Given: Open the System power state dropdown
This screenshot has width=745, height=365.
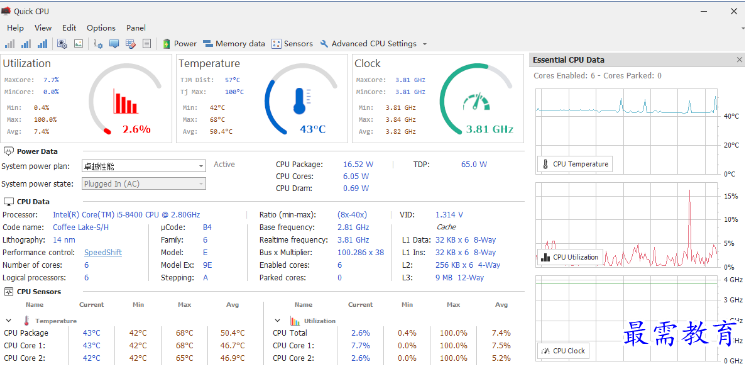Looking at the screenshot, I should pyautogui.click(x=144, y=184).
